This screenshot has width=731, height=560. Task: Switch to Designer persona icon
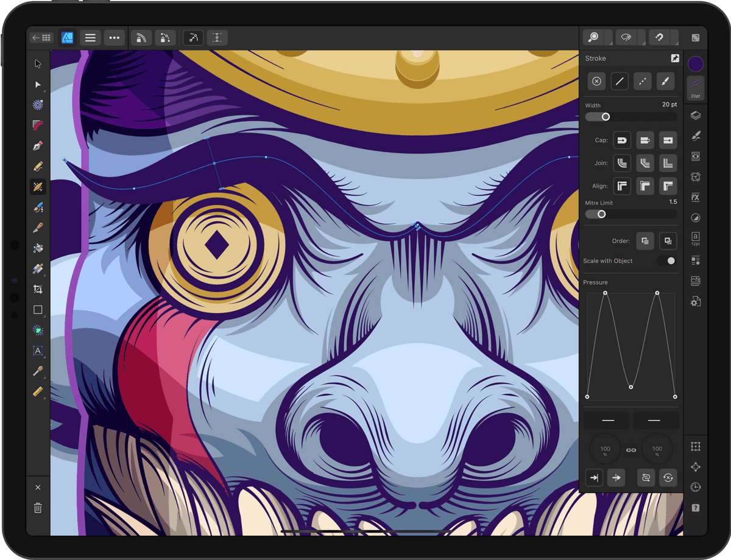68,38
